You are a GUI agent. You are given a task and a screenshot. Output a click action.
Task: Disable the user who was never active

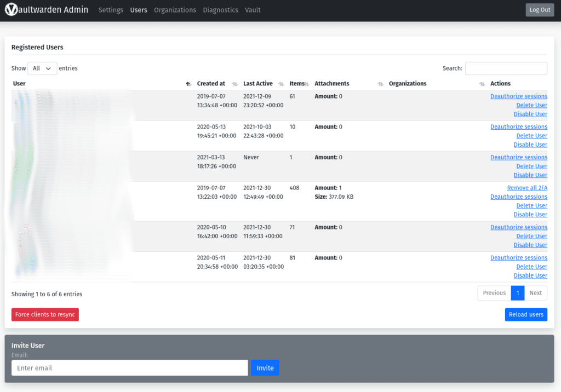530,175
